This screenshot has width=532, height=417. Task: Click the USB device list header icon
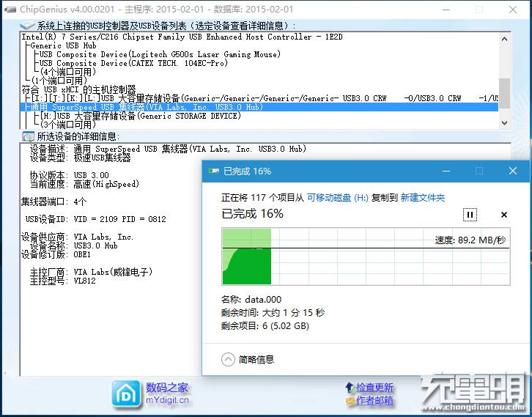point(28,26)
